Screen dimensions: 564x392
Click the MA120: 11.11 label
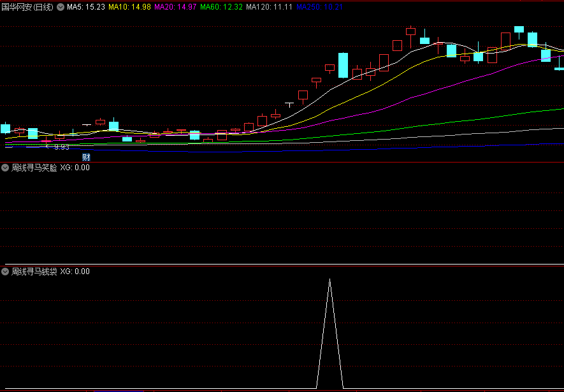269,7
